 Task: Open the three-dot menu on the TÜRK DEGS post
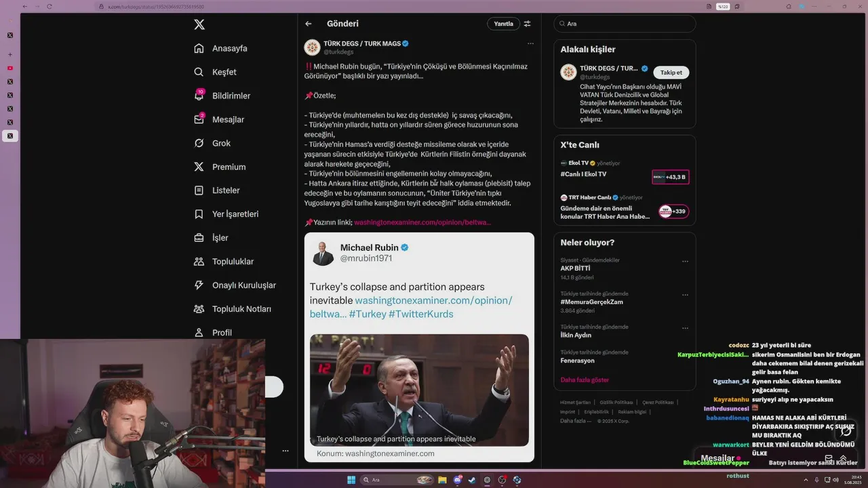click(x=530, y=43)
